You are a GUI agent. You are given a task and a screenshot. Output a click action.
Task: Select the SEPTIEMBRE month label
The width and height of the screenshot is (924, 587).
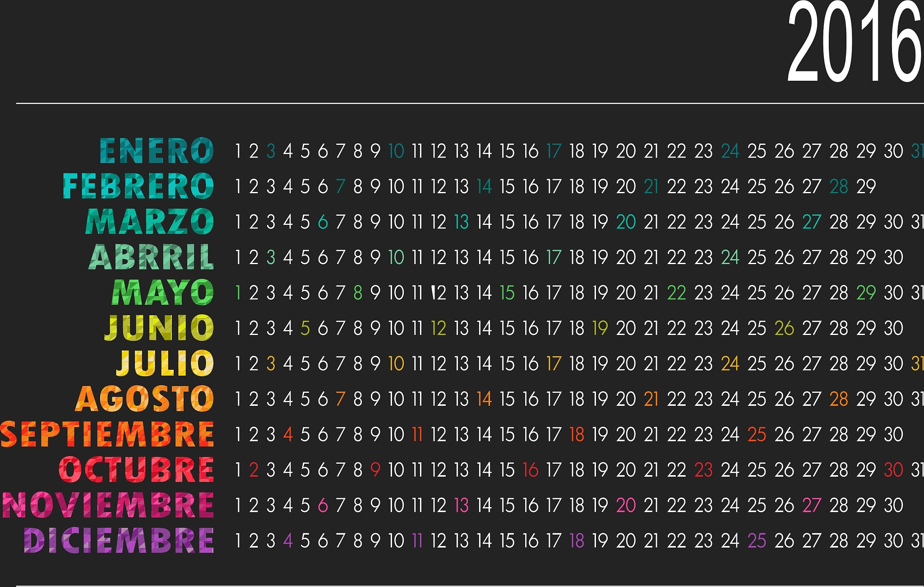(107, 434)
